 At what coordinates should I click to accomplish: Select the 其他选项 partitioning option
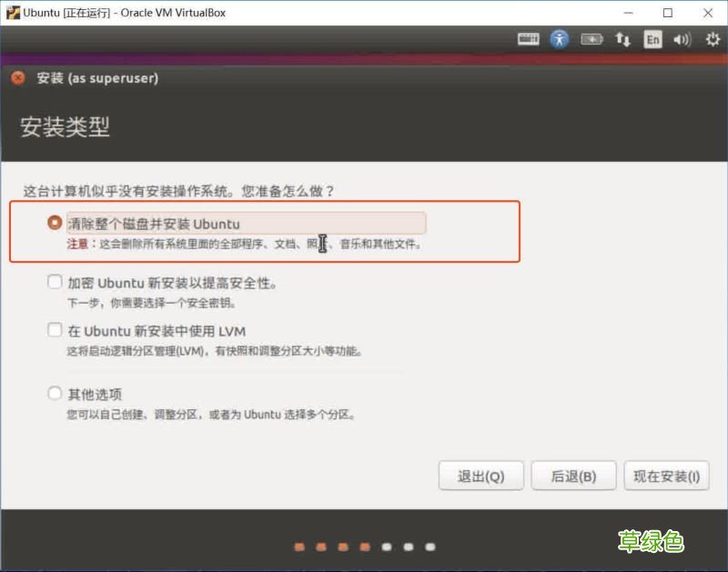(54, 393)
